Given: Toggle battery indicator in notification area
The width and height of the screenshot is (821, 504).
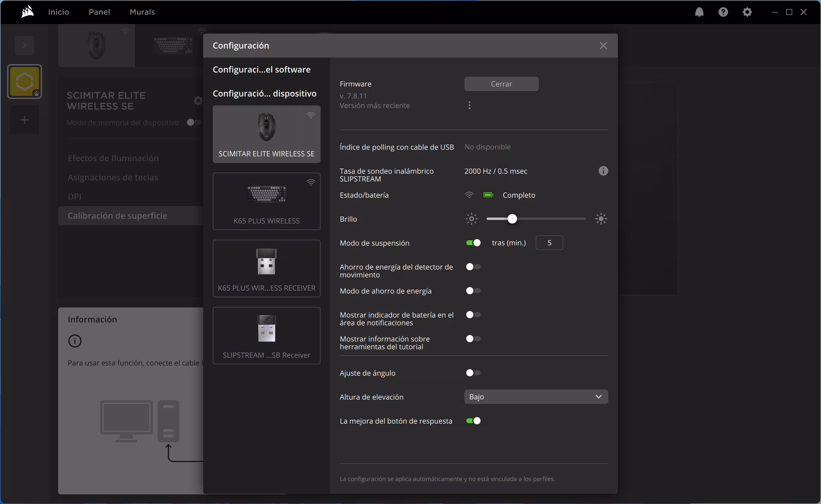Looking at the screenshot, I should pyautogui.click(x=473, y=315).
